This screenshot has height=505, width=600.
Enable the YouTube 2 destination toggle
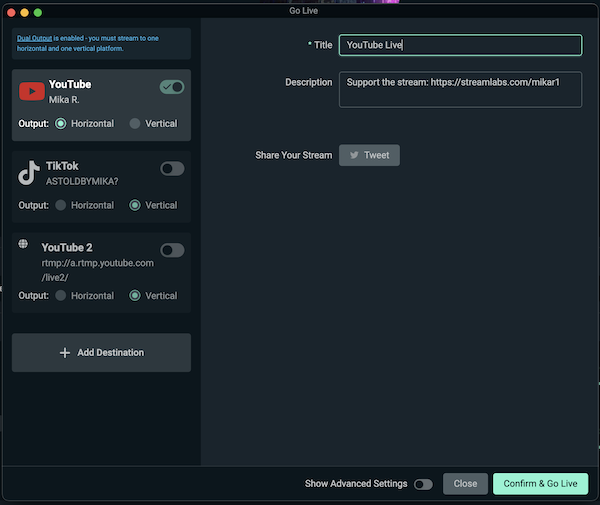(x=172, y=251)
